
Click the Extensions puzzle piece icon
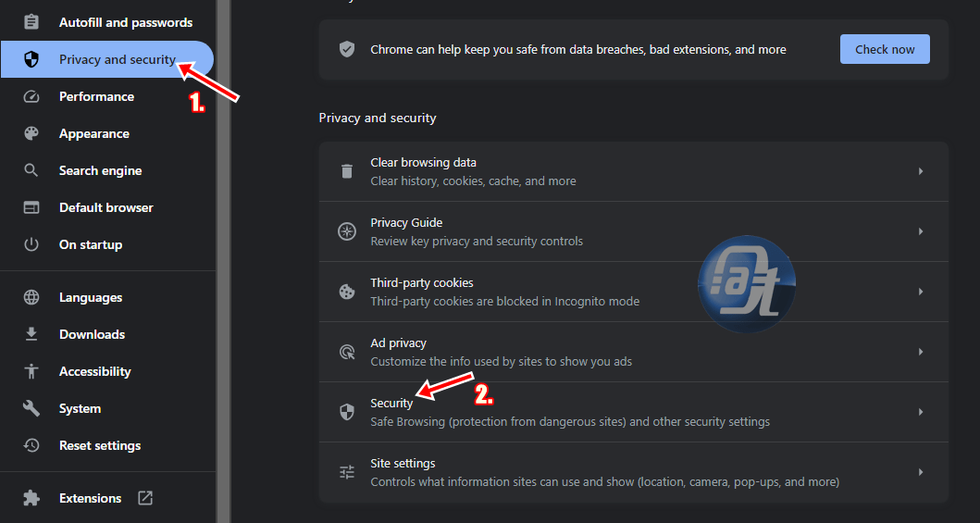point(31,498)
